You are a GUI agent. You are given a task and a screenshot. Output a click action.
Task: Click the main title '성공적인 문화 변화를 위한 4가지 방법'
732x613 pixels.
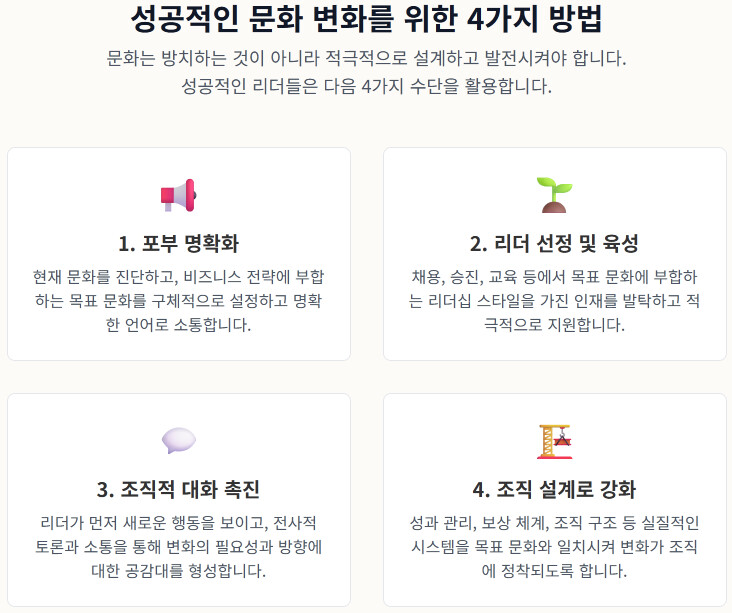click(x=366, y=20)
